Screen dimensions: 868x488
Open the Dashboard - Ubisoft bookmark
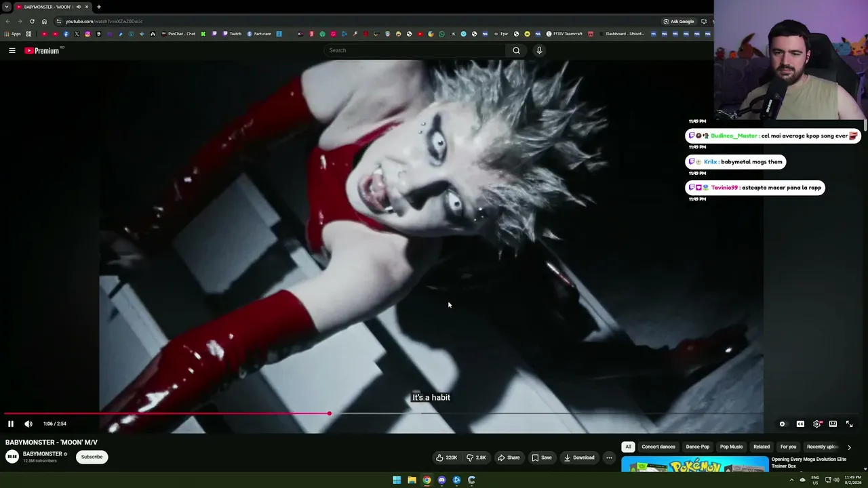622,34
